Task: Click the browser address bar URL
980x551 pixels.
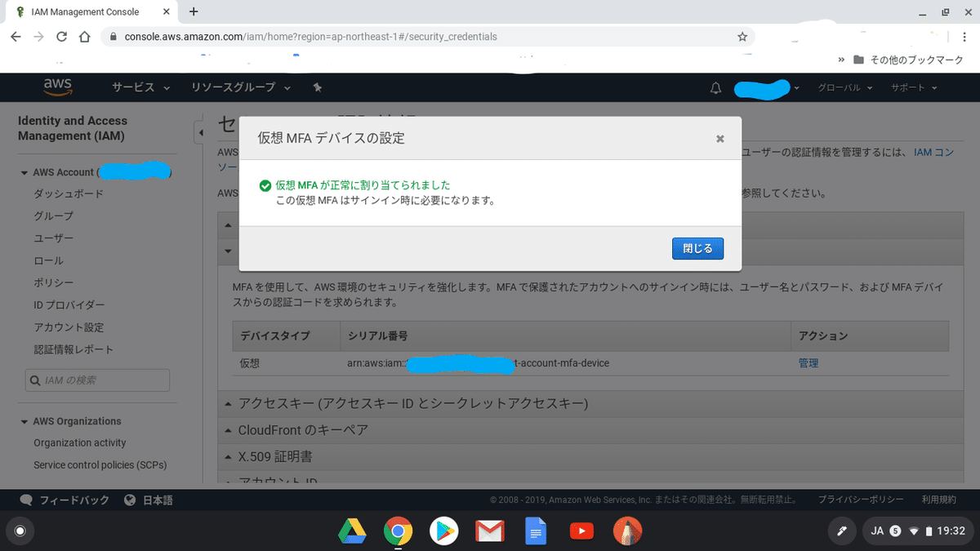Action: (310, 37)
